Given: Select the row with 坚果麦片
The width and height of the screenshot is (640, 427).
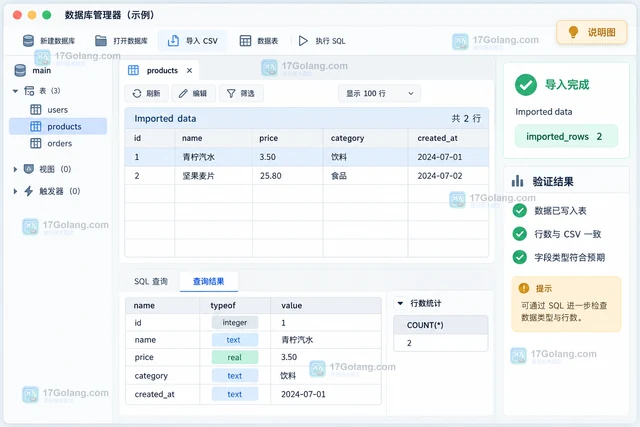Looking at the screenshot, I should [x=307, y=176].
